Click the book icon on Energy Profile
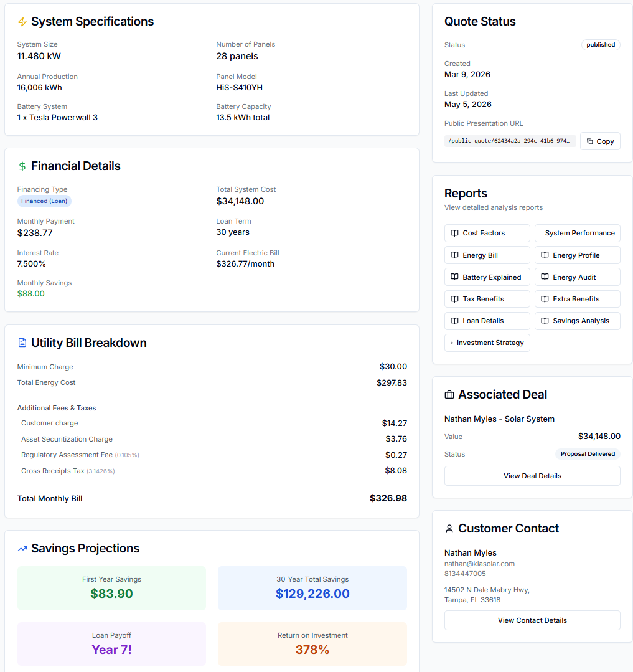Viewport: 633px width, 672px height. pos(545,255)
